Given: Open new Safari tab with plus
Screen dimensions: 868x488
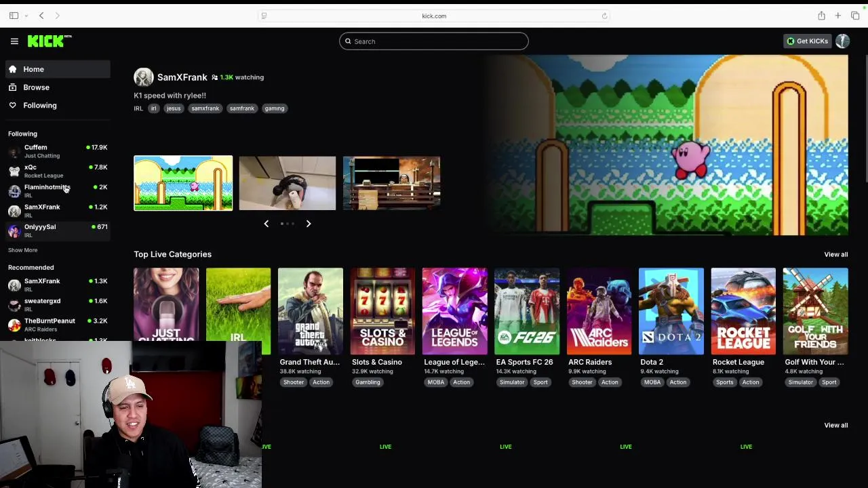Looking at the screenshot, I should [838, 16].
